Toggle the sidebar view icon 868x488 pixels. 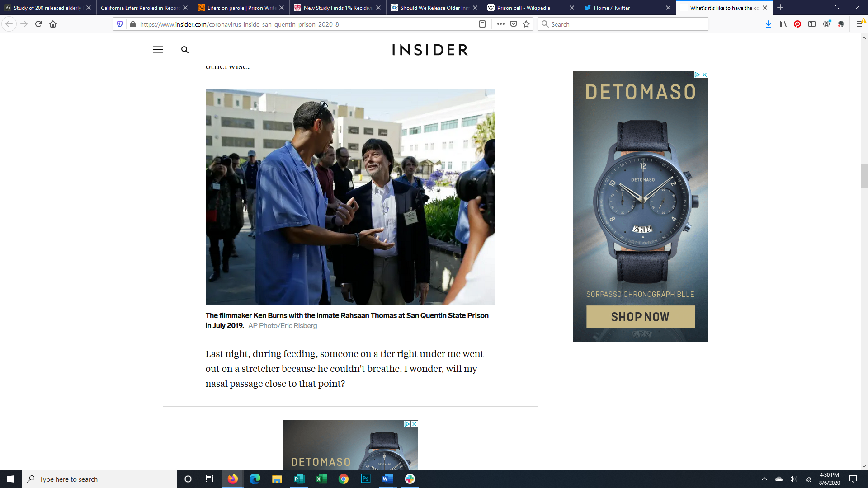tap(811, 24)
